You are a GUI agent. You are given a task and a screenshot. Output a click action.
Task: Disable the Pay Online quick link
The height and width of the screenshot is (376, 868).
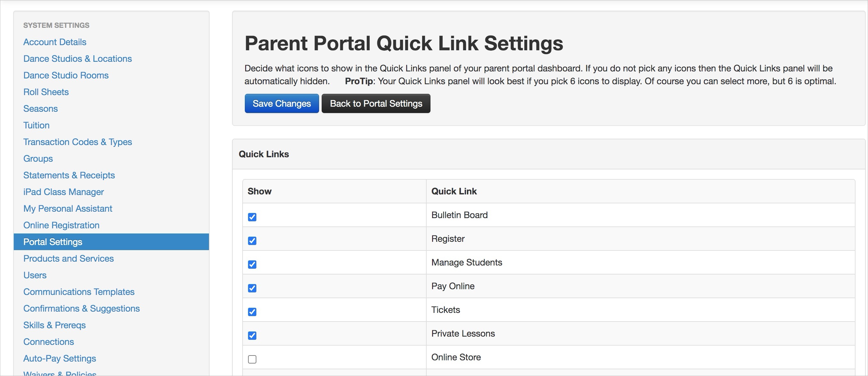pos(252,288)
